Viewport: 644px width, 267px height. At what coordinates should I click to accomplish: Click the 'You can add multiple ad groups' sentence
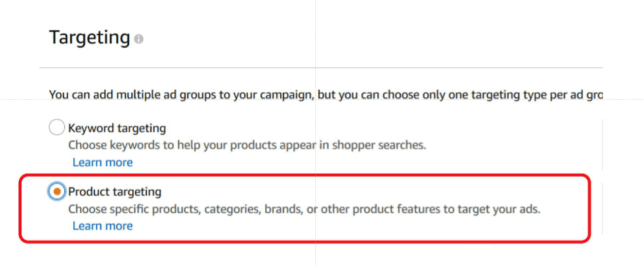coord(179,94)
